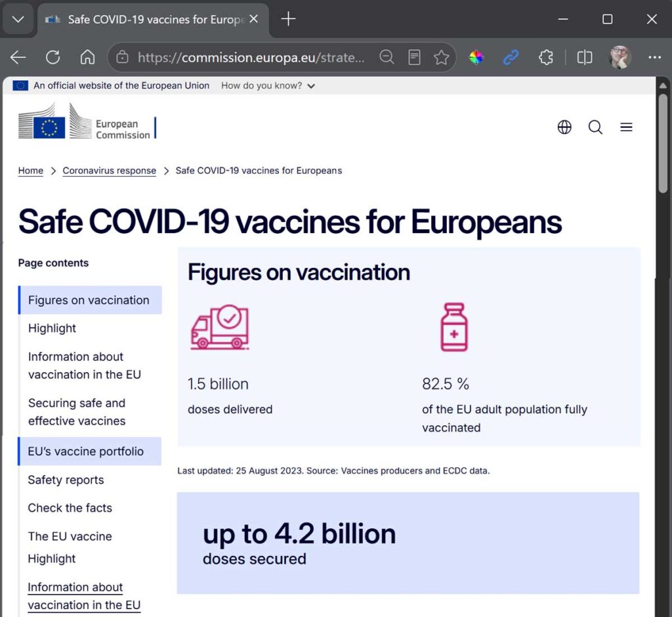Click the European Commission logo

pos(87,121)
